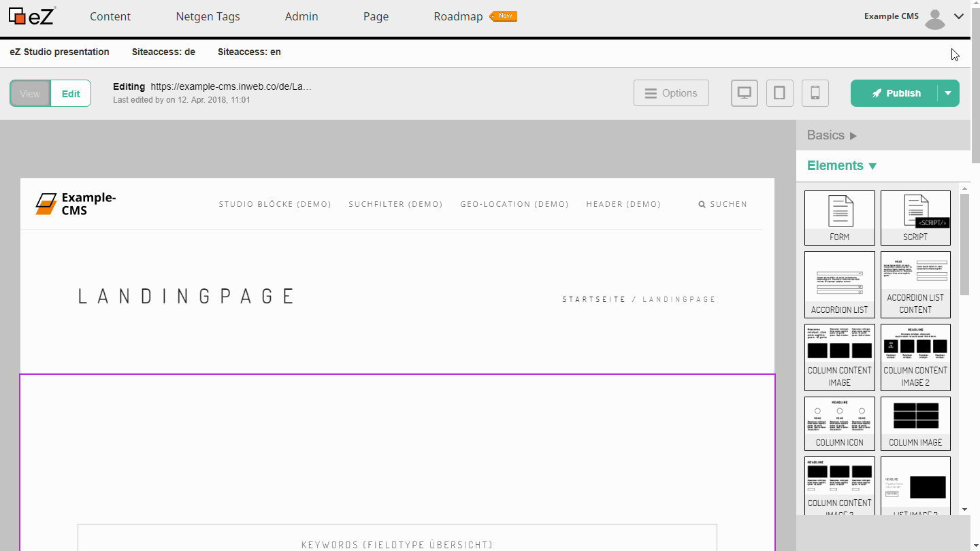This screenshot has width=980, height=551.
Task: Select mobile phone preview icon
Action: click(815, 93)
